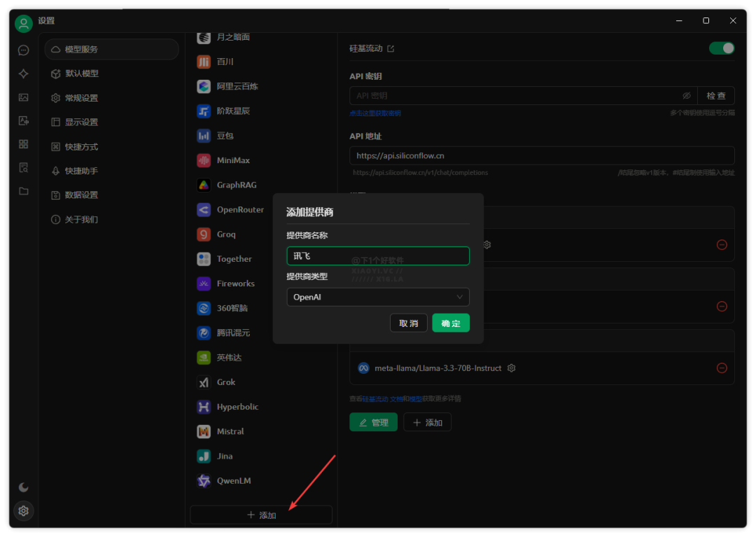Focus the API 地址 input field
This screenshot has height=537, width=756.
pos(542,155)
